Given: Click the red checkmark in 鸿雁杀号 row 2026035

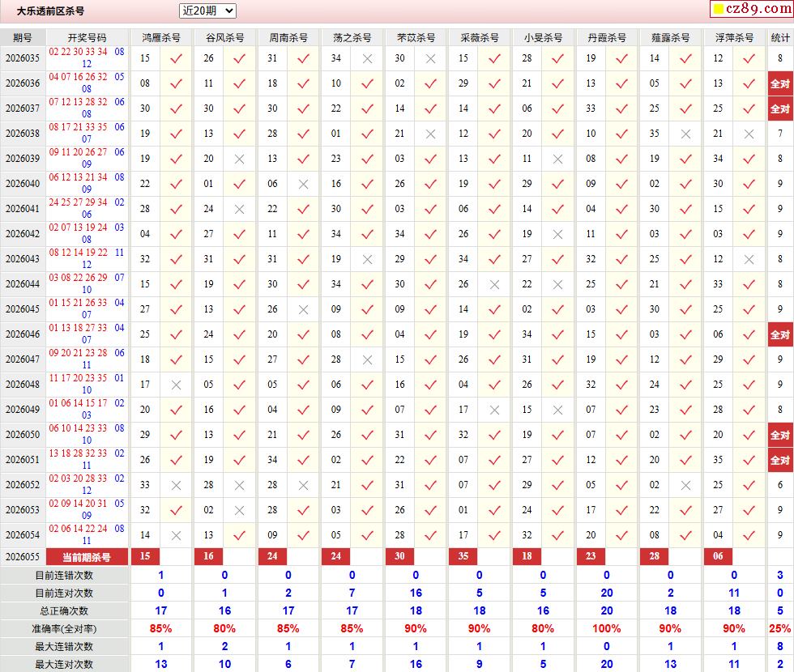Looking at the screenshot, I should click(x=177, y=58).
